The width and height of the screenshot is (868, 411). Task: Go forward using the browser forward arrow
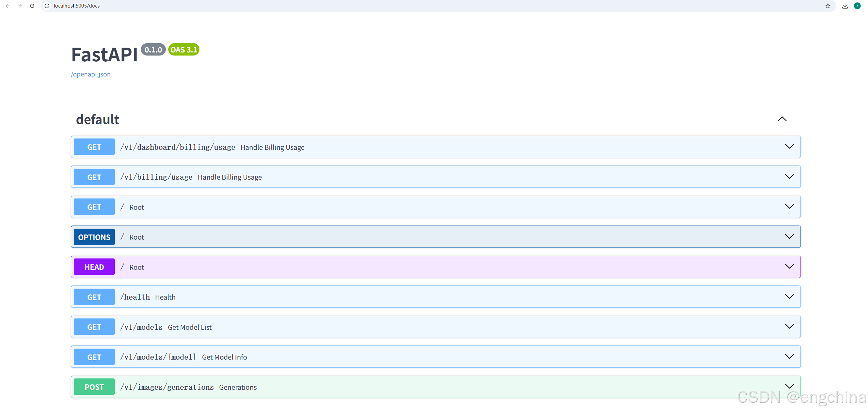click(20, 6)
